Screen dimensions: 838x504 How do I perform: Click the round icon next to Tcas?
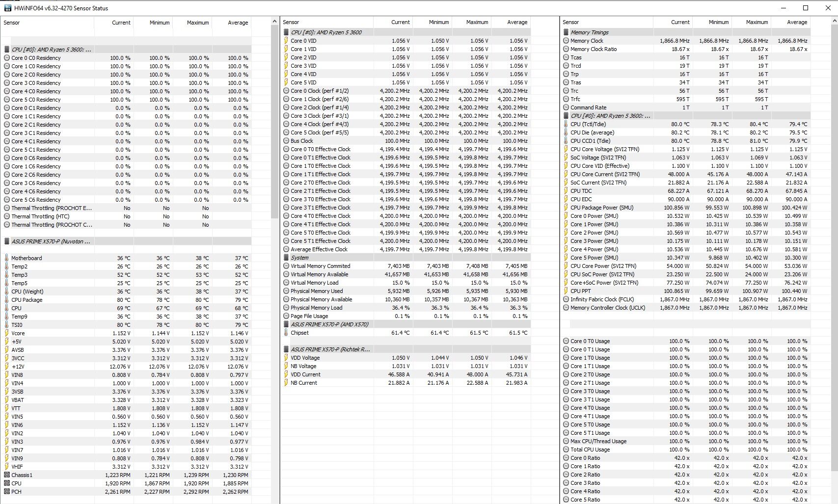tap(566, 57)
